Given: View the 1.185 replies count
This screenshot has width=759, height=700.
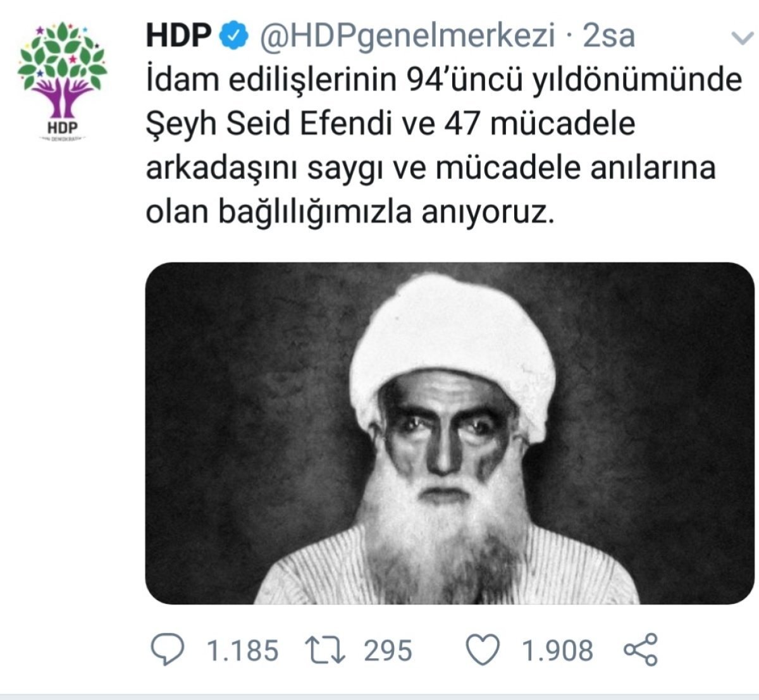Looking at the screenshot, I should coord(243,651).
